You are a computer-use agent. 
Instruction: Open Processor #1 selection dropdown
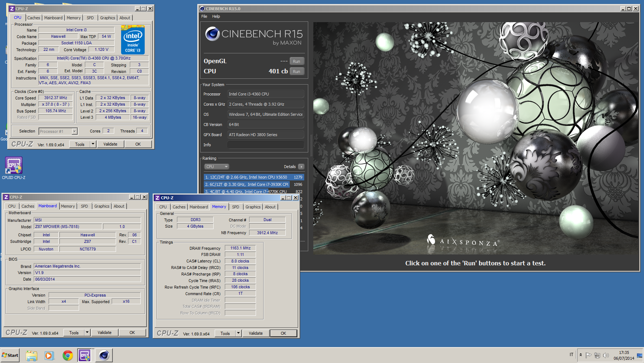tap(58, 131)
